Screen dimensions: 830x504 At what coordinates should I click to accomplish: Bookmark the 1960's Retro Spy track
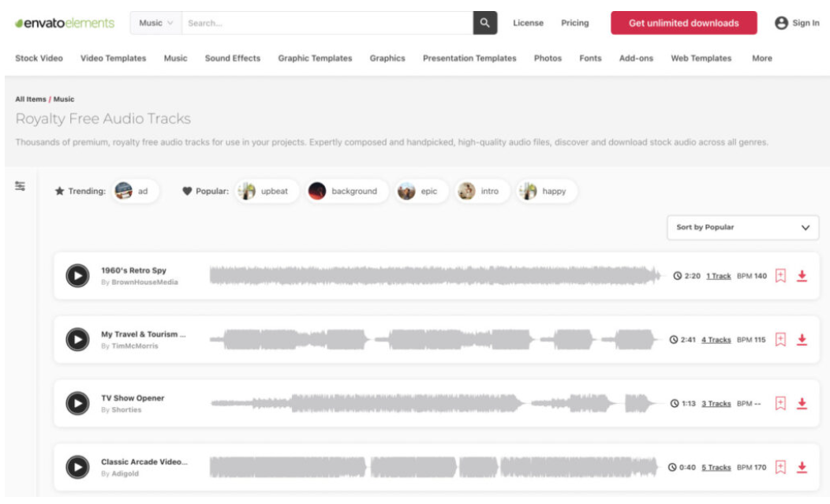coord(780,276)
